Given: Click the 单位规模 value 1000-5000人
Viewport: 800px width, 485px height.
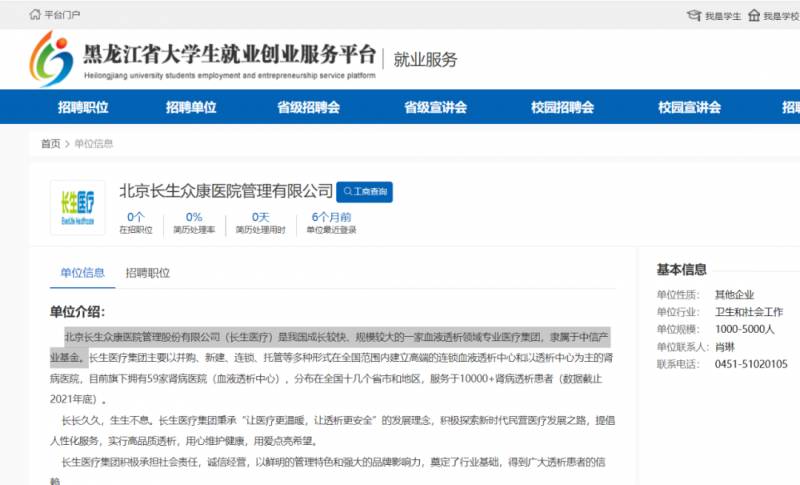Looking at the screenshot, I should 744,329.
